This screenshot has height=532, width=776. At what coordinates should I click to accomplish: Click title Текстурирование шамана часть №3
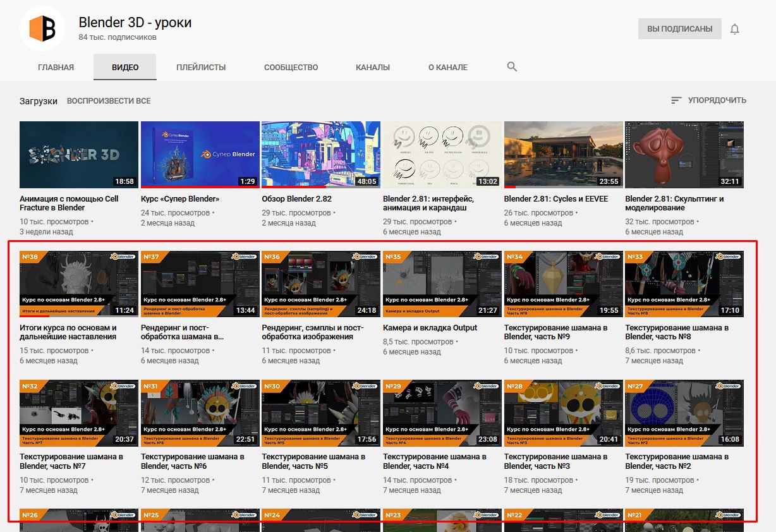pos(556,461)
